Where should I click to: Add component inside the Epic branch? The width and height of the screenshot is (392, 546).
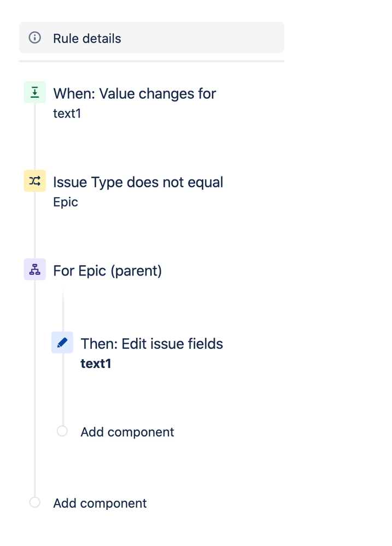coord(127,432)
